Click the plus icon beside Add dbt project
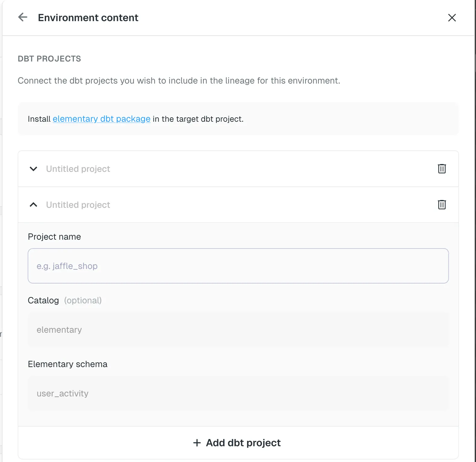Viewport: 476px width, 462px height. pos(197,443)
